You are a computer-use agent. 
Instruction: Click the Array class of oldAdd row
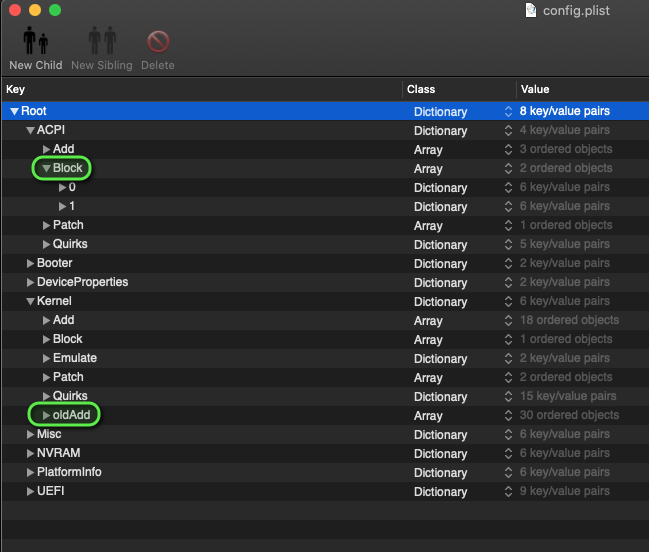[428, 416]
